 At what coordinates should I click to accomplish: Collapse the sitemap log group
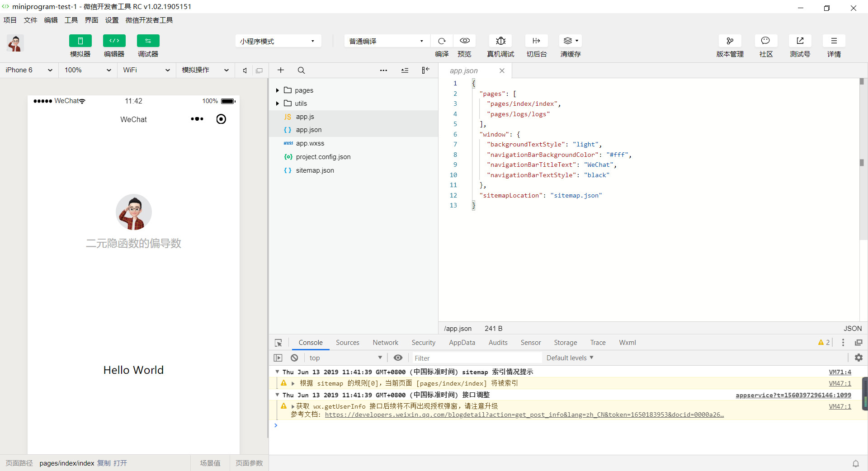point(277,372)
